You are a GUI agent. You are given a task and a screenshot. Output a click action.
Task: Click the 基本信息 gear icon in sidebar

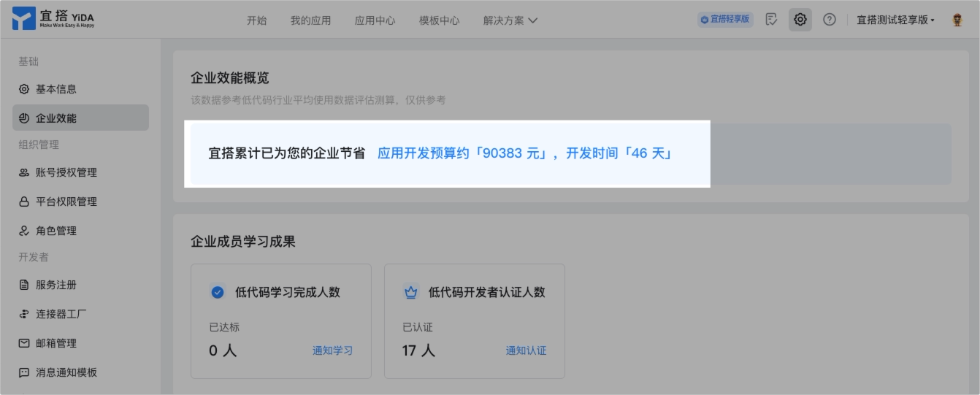click(x=24, y=89)
